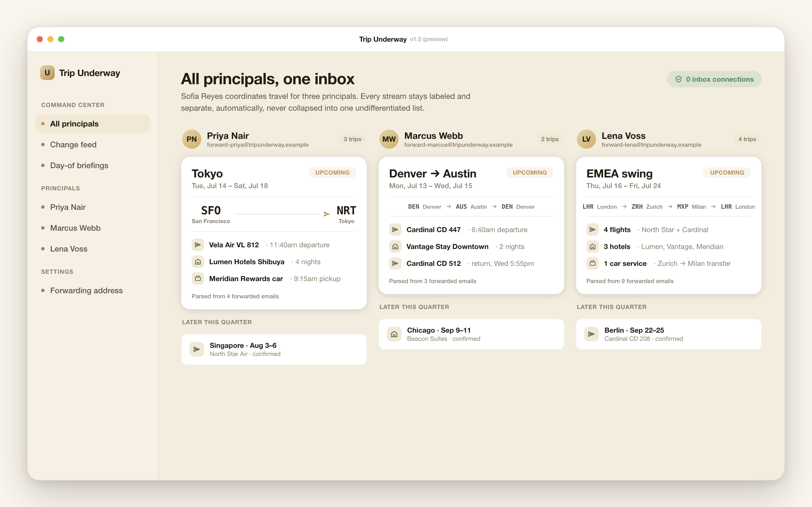Click the Cardinal CD 447 plane icon
The image size is (812, 507).
coord(395,230)
